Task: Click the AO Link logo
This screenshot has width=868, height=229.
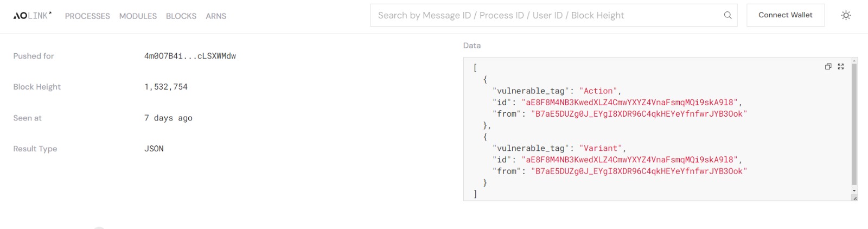Action: click(32, 16)
